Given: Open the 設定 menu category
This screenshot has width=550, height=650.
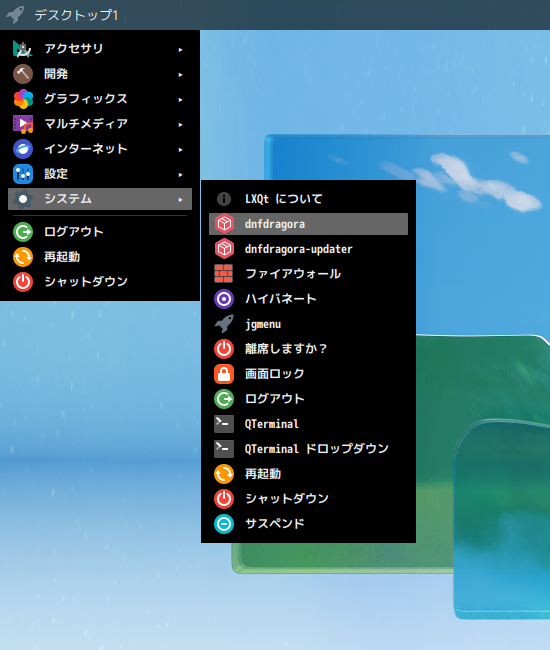Looking at the screenshot, I should [100, 174].
